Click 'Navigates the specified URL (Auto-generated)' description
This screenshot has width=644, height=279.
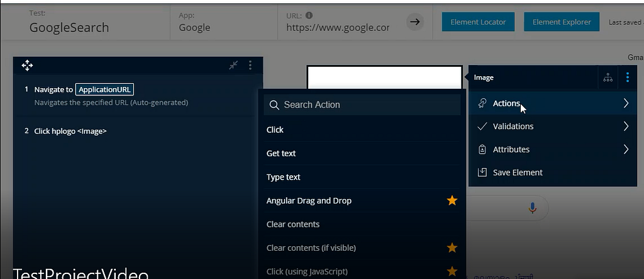click(111, 103)
